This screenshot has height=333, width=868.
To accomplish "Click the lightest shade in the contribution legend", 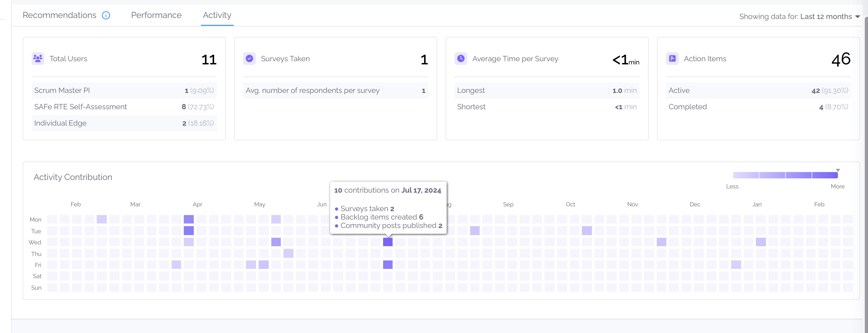I will pos(746,175).
